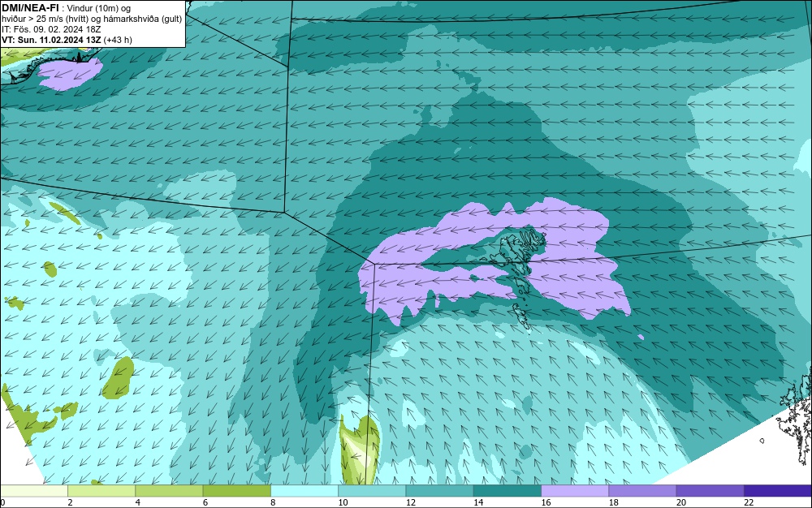
Task: Click the '(+43 h)' forecast offset text
Action: pyautogui.click(x=118, y=40)
